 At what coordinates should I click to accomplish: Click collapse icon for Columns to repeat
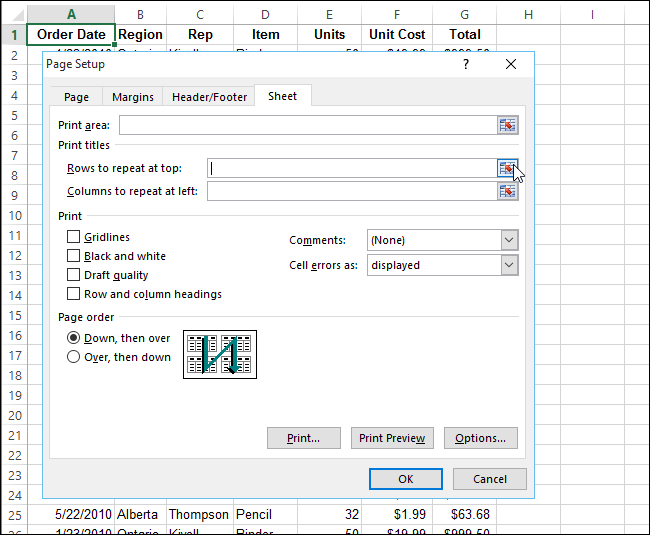507,191
